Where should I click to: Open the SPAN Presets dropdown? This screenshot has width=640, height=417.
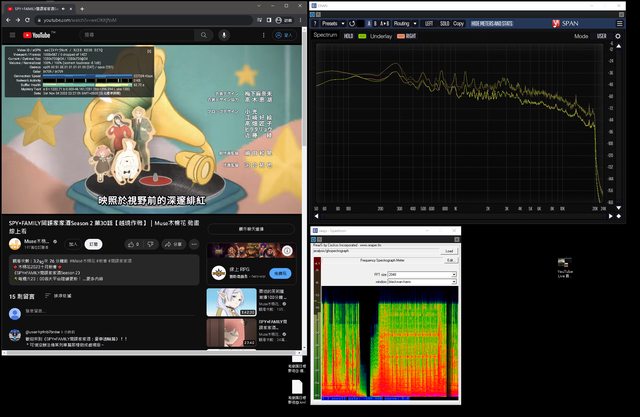click(x=333, y=23)
